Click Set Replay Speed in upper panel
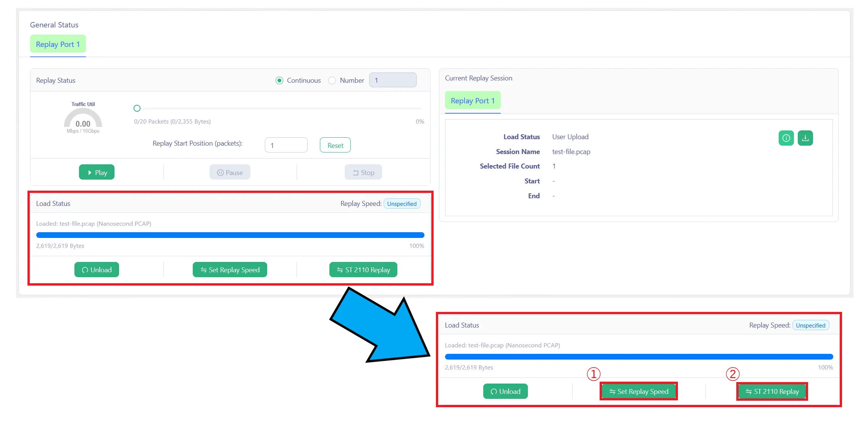868x424 pixels. click(230, 270)
